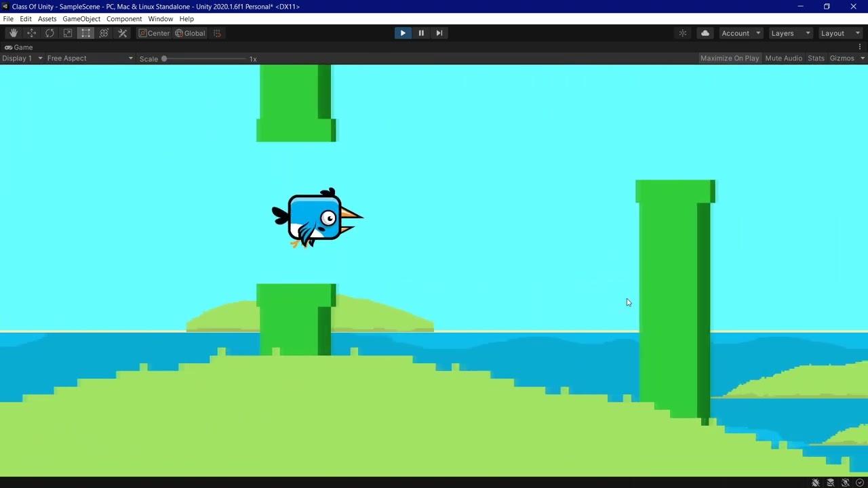
Task: Open the lighting debug settings icon
Action: coord(683,33)
